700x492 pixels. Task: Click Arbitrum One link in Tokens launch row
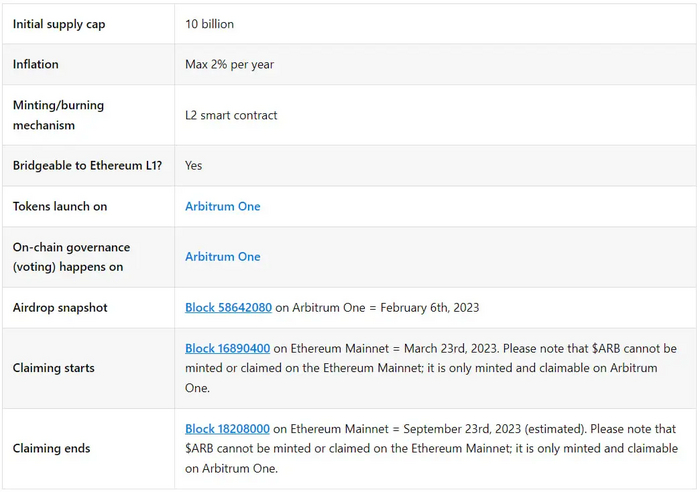coord(223,207)
